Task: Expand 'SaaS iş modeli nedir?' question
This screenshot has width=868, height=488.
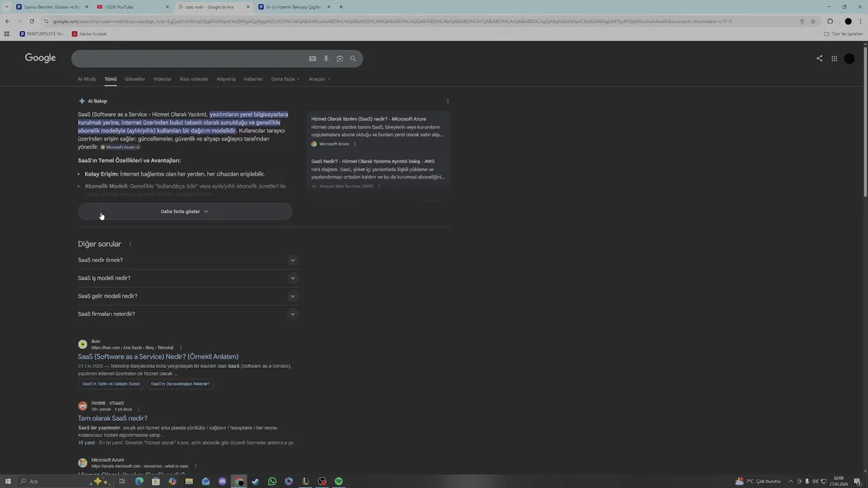Action: click(x=188, y=278)
